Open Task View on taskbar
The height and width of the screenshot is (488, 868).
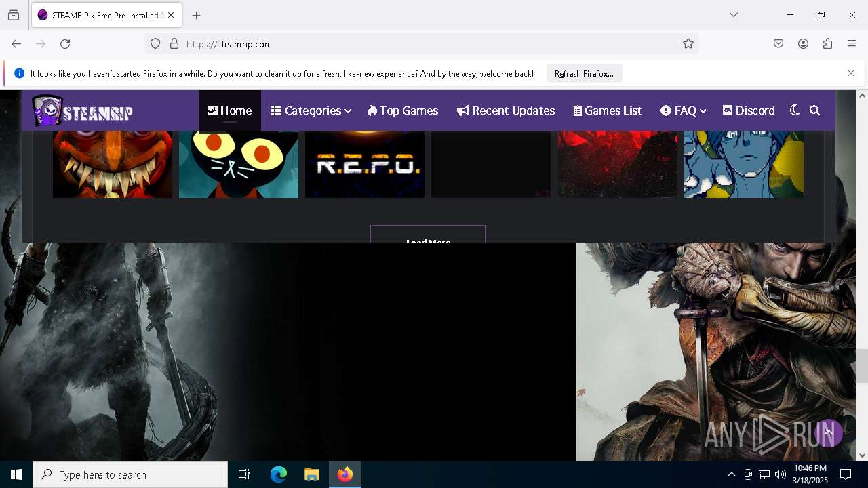(x=244, y=474)
